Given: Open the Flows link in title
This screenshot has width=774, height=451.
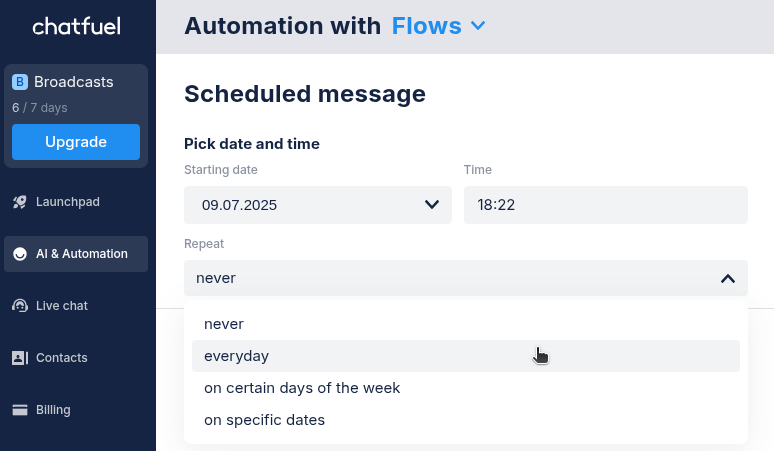Looking at the screenshot, I should click(x=426, y=26).
